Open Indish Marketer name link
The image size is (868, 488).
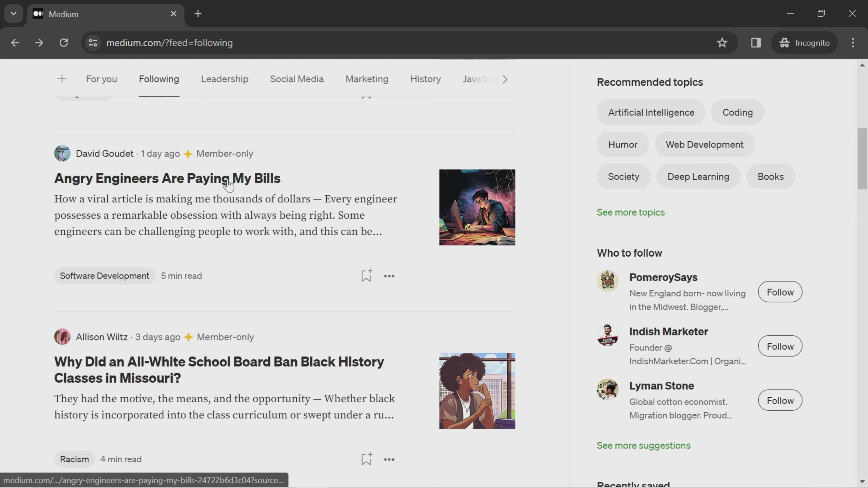[x=669, y=331]
